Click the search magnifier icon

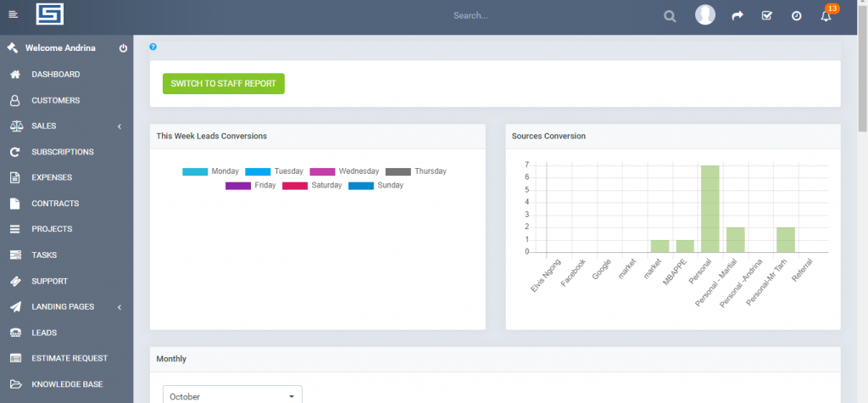pyautogui.click(x=670, y=16)
